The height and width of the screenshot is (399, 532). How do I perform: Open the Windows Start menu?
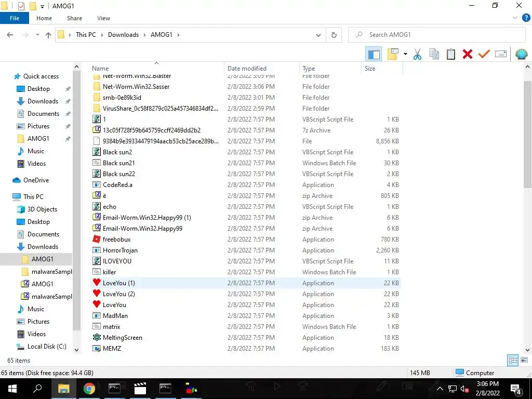(x=12, y=389)
